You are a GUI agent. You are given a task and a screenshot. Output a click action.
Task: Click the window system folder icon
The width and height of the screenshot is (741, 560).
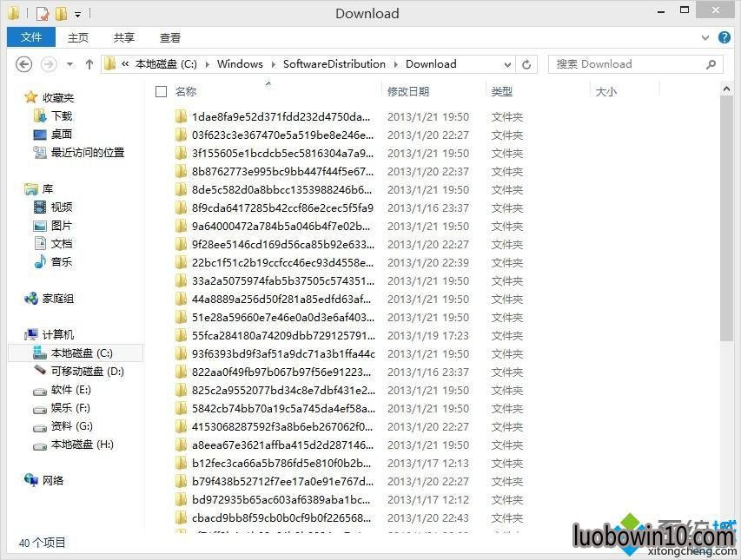coord(13,14)
